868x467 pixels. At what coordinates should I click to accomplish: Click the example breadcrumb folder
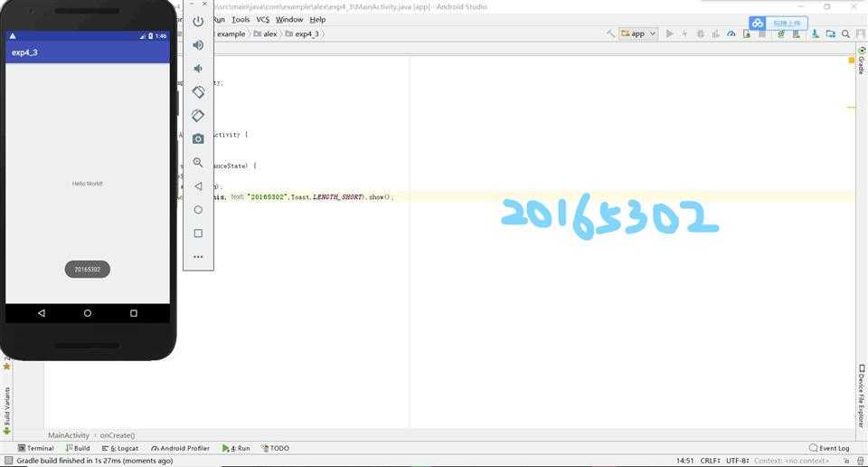231,33
